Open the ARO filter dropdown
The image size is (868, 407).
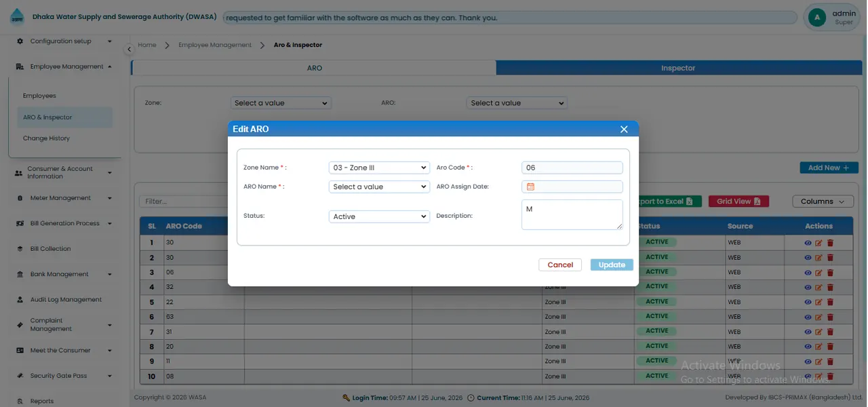point(517,103)
